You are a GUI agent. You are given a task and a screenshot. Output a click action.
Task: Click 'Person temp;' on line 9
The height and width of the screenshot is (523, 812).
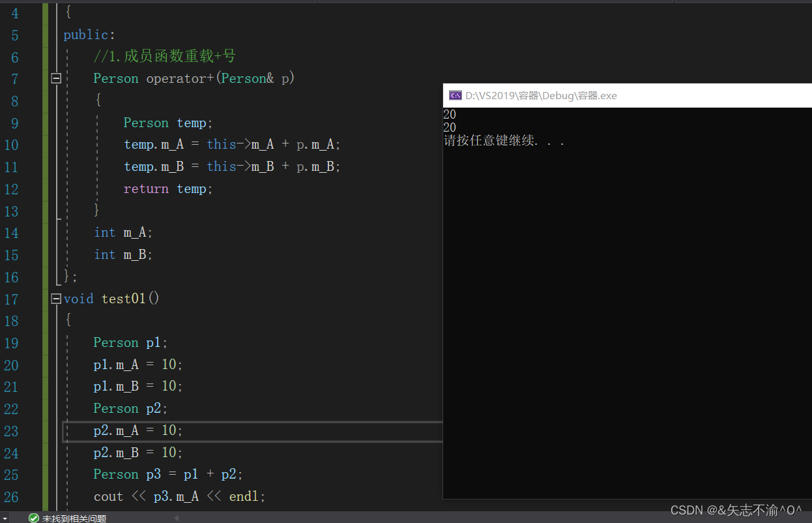click(168, 123)
